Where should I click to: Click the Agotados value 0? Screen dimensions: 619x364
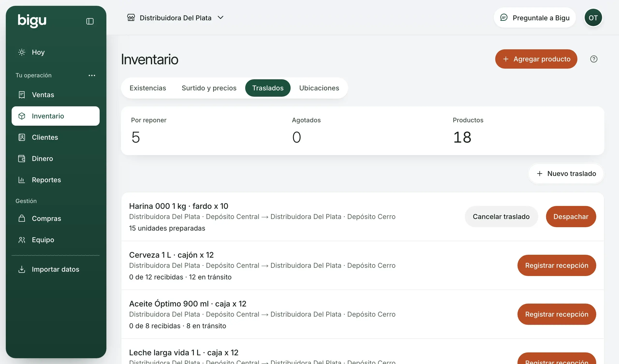(296, 137)
